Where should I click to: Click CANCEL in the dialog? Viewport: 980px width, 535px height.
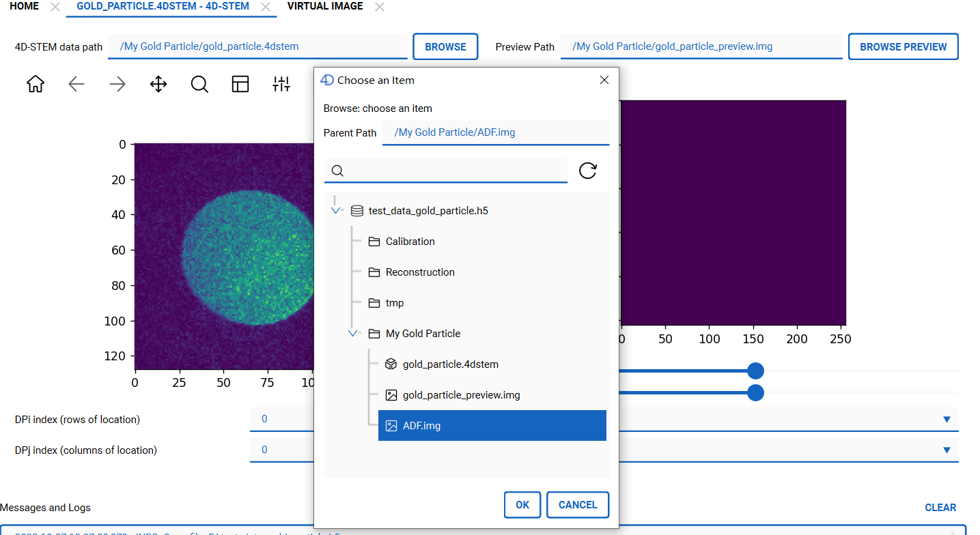coord(578,505)
